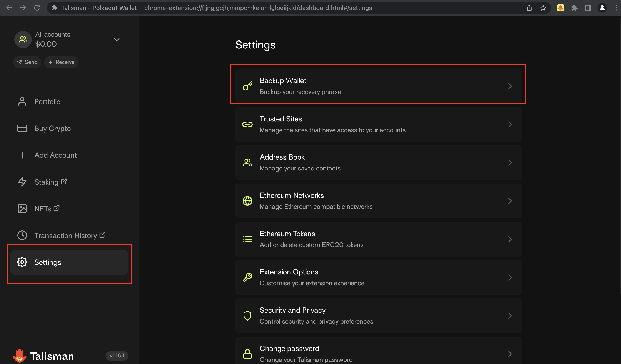Open the Security and Privacy title
621x364 pixels.
pos(292,310)
